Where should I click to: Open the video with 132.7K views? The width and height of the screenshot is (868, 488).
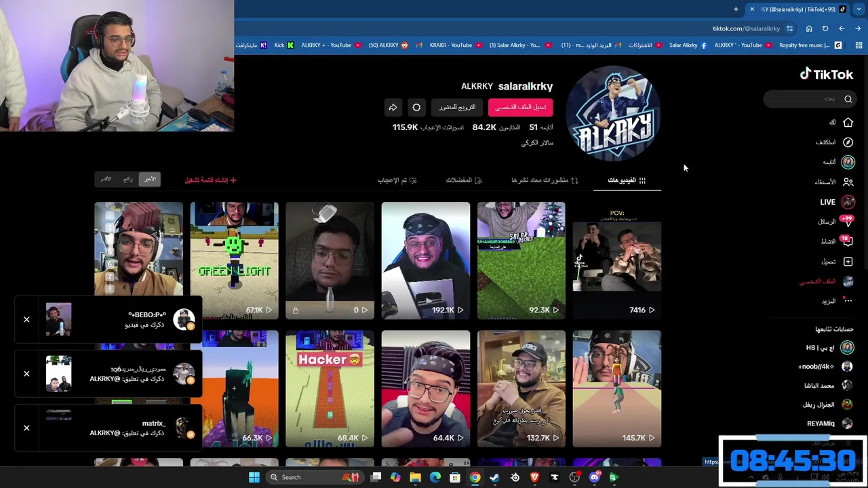pos(521,389)
